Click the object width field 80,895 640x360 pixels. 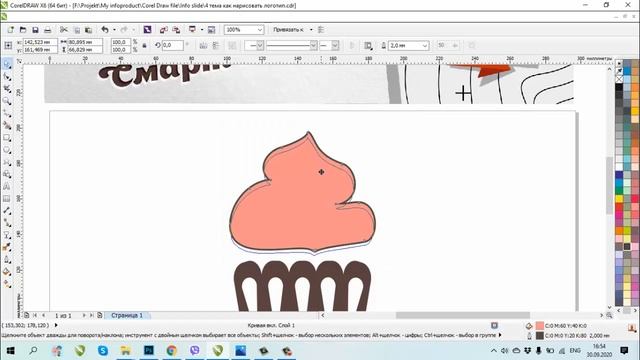85,42
